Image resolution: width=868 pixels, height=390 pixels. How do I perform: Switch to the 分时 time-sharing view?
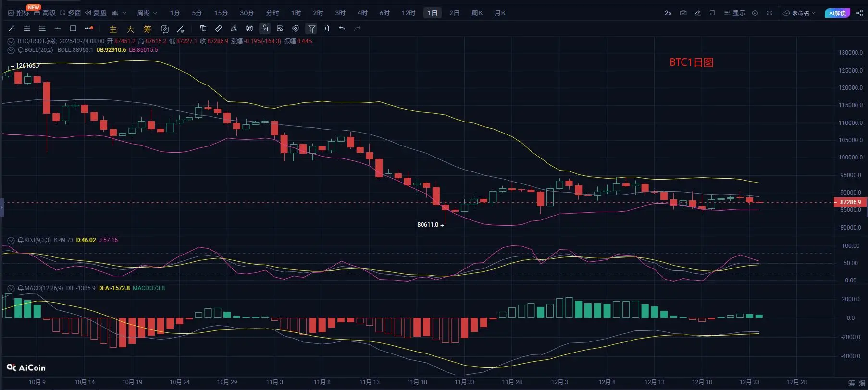(273, 13)
